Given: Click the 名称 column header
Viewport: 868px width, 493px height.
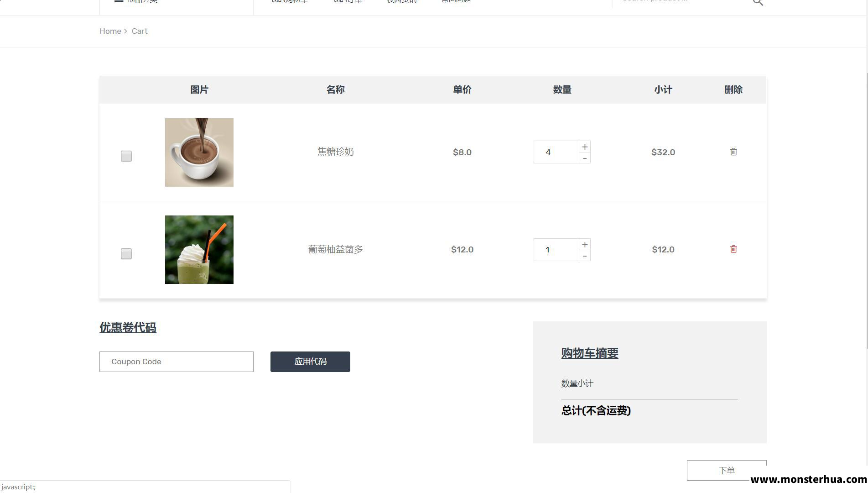Looking at the screenshot, I should (x=335, y=89).
